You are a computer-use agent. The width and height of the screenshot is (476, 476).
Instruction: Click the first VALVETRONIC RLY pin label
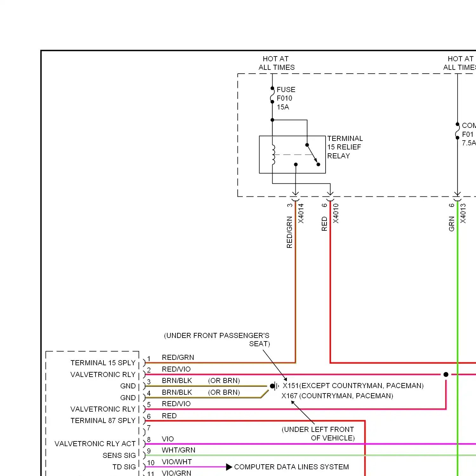pyautogui.click(x=103, y=374)
